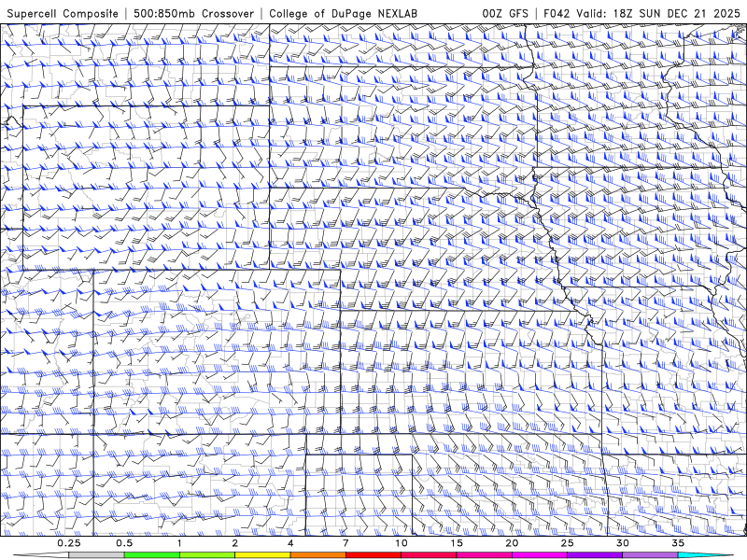The width and height of the screenshot is (747, 560).
Task: Click the '00Z GFS' model run label
Action: pos(505,13)
